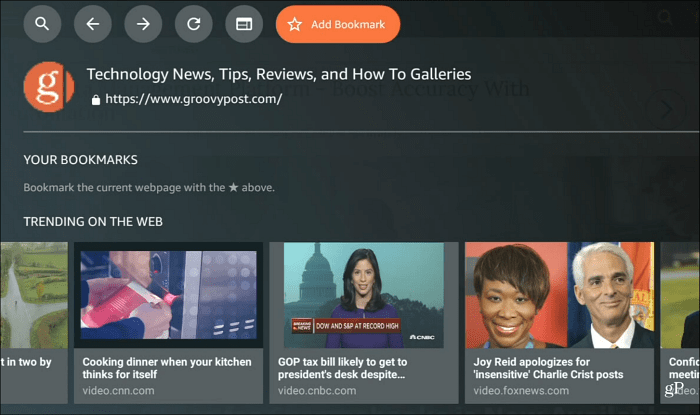Select the groovypost.com URL address
This screenshot has width=700, height=415.
(x=194, y=99)
